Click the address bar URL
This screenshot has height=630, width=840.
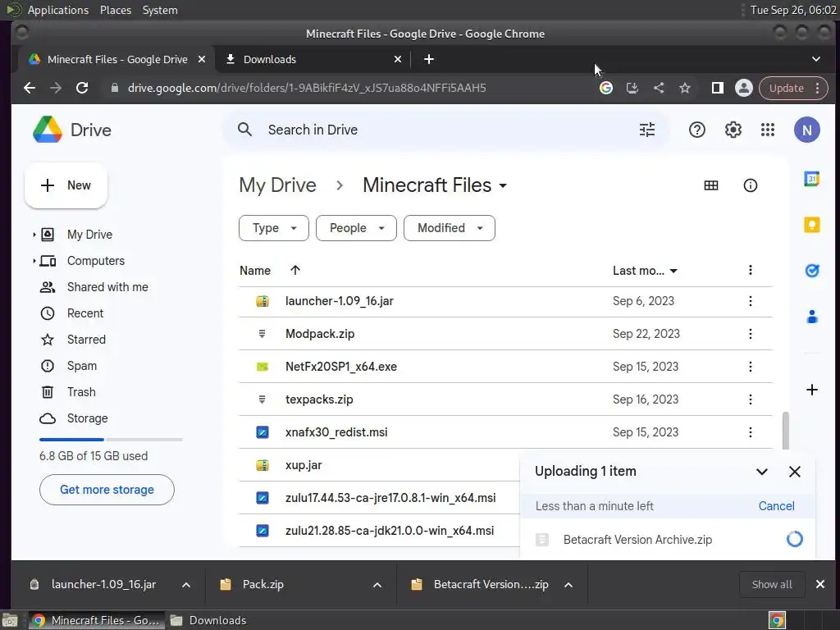(x=307, y=88)
